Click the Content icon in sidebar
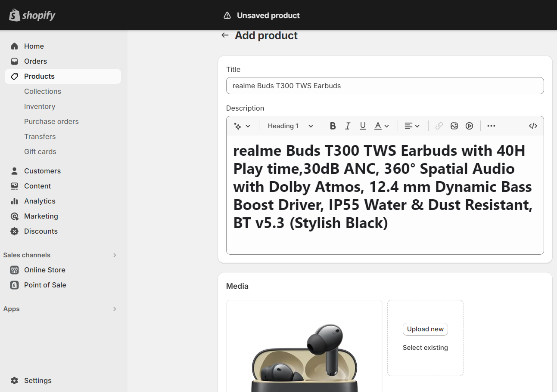This screenshot has height=392, width=557. [x=15, y=186]
